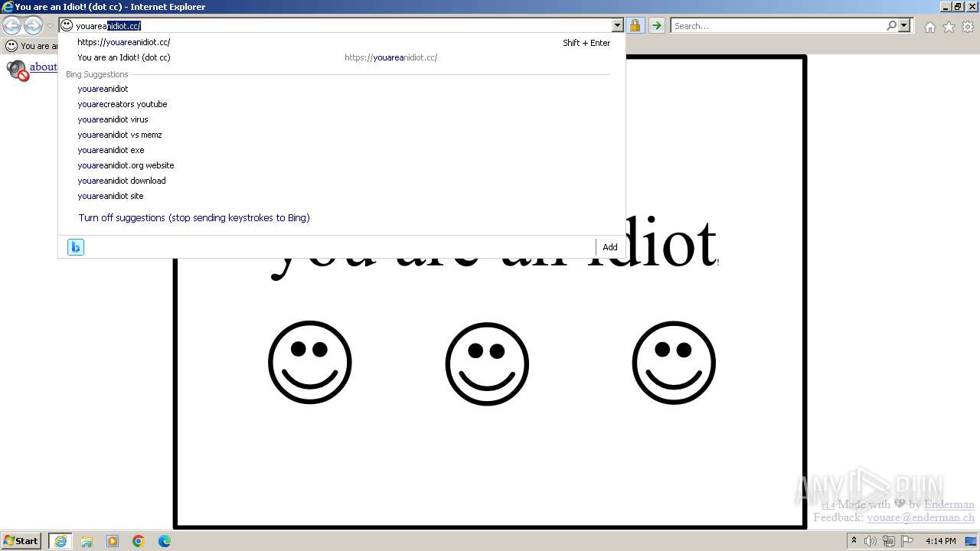Click the Action Center flag icon
Viewport: 980px width, 551px height.
(x=907, y=541)
